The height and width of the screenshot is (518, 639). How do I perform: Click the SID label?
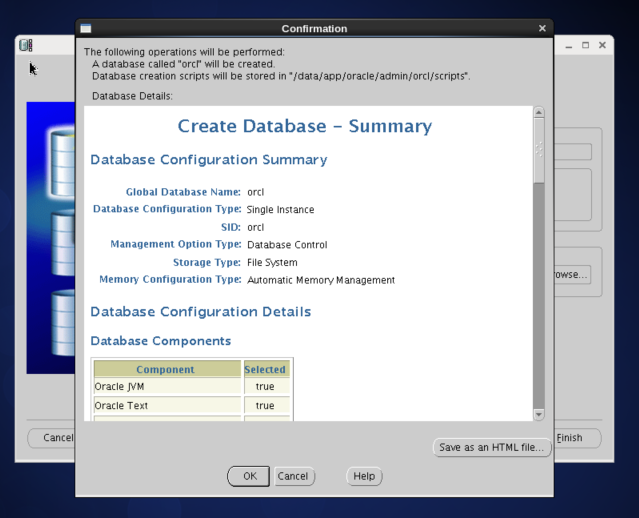(231, 227)
